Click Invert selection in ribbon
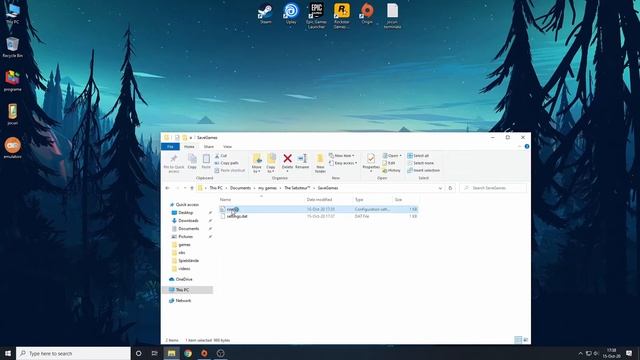This screenshot has height=360, width=640. point(423,170)
